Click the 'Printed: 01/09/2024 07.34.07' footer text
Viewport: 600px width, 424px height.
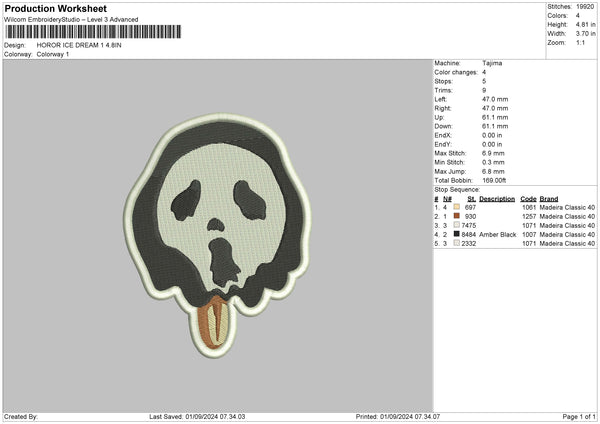coord(398,417)
